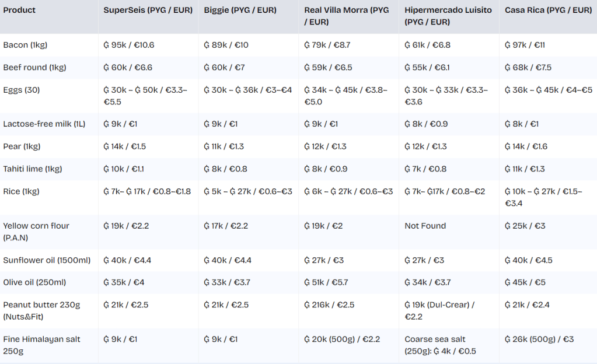Click the Casa Rica column header
The width and height of the screenshot is (597, 364).
[x=548, y=10]
